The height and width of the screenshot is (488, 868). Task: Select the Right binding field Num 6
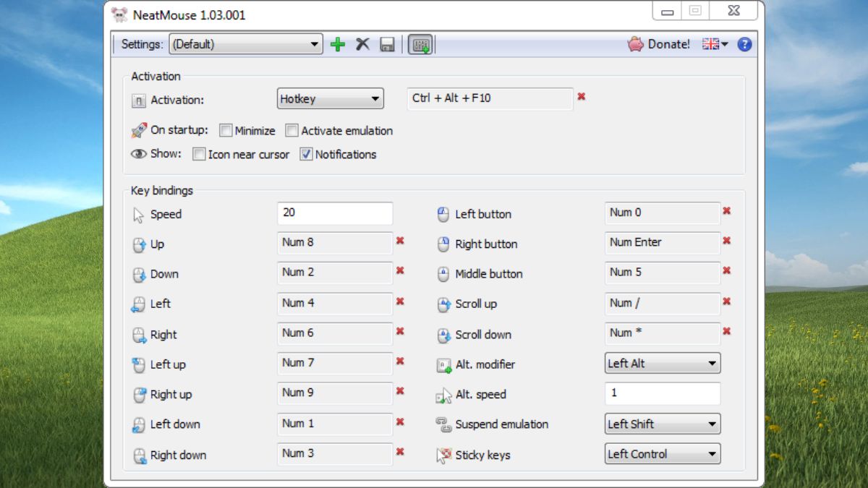tap(335, 334)
